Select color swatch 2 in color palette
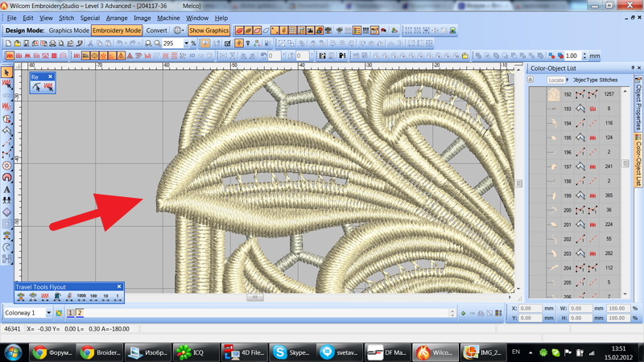This screenshot has height=362, width=644. (79, 313)
